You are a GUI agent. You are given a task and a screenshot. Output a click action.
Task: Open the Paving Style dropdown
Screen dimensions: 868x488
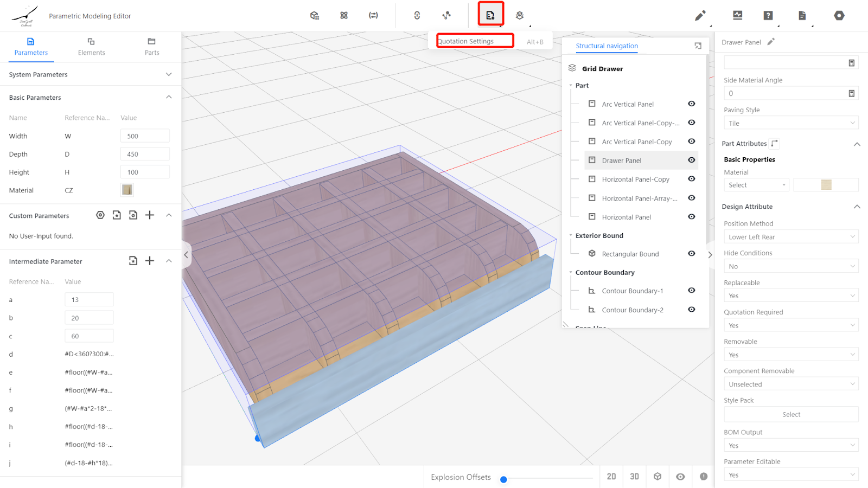coord(790,123)
